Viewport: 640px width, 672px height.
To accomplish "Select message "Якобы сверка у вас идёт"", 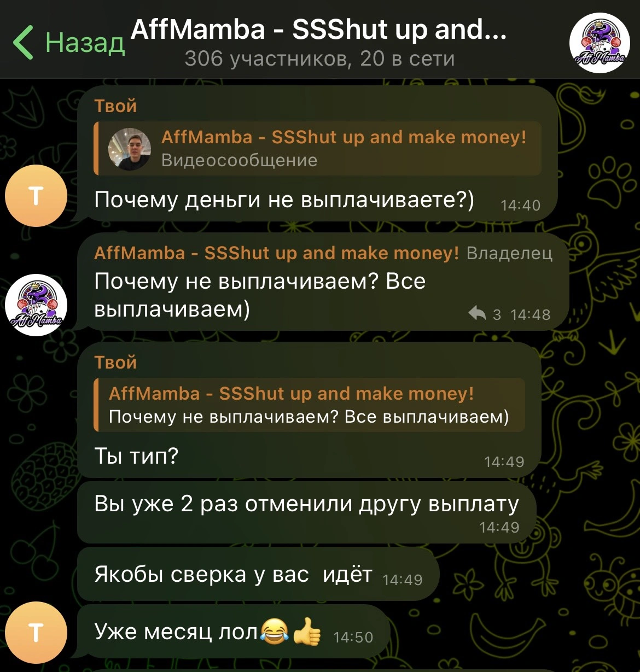I will (x=233, y=575).
